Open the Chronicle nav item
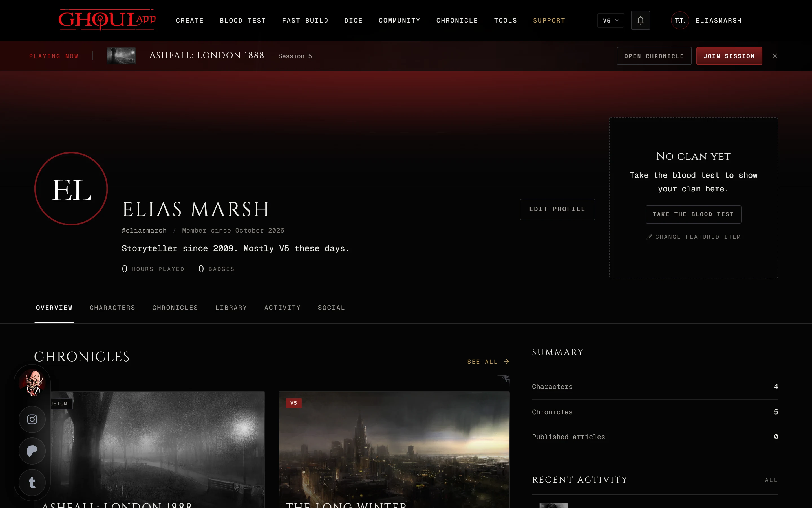This screenshot has height=508, width=812. [457, 21]
